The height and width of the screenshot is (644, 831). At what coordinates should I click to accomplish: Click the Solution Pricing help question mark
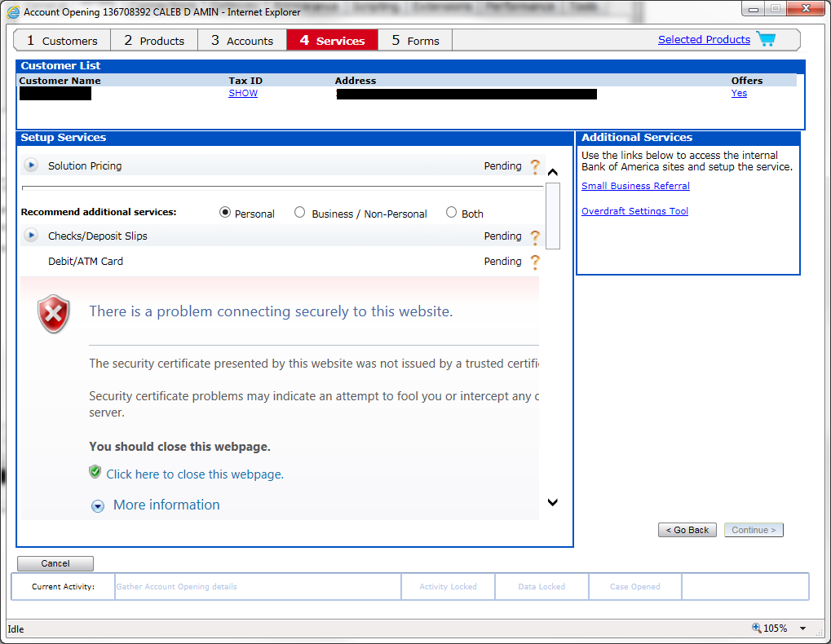535,166
